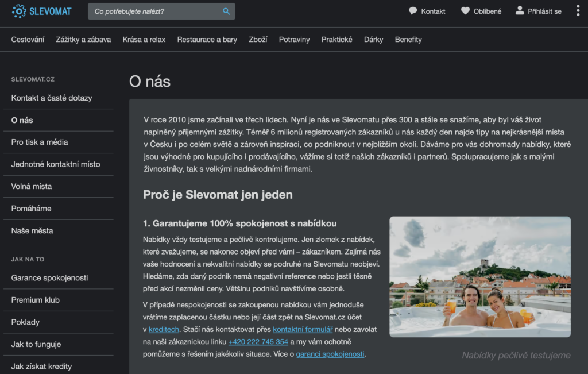Click the Kontakt speech bubble icon
The width and height of the screenshot is (588, 374).
tap(413, 11)
